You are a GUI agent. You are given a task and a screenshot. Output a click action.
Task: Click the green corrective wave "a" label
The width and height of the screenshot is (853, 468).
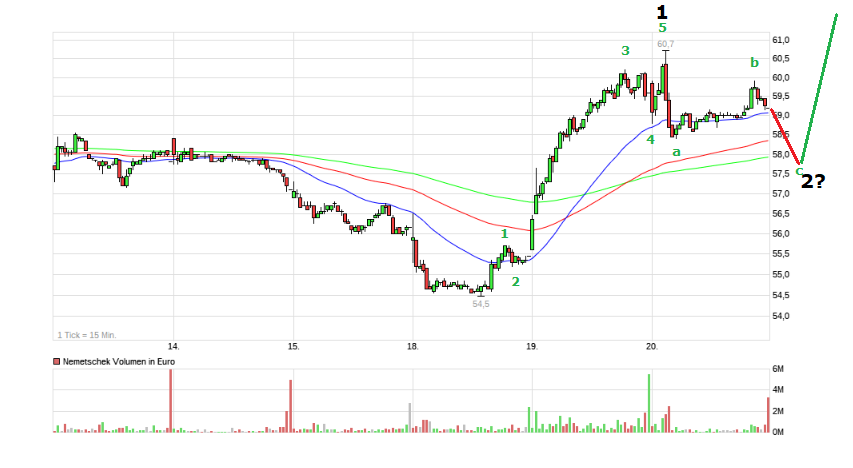pyautogui.click(x=676, y=152)
